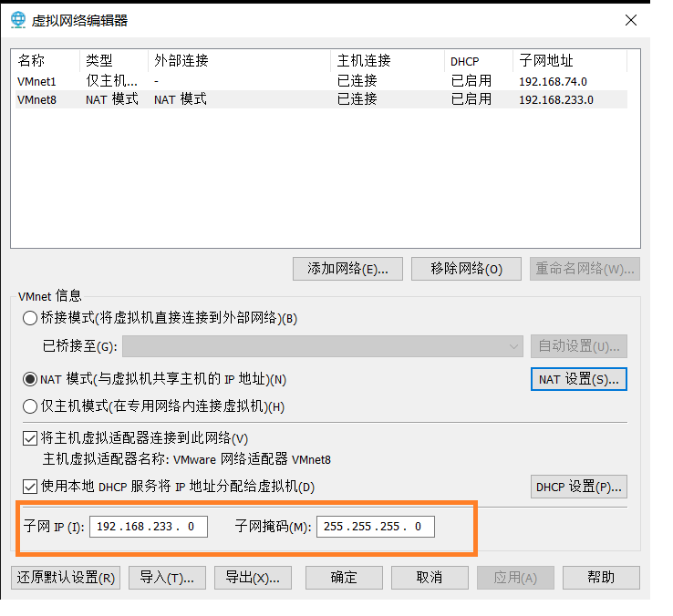Click the 确定 button
This screenshot has height=616, width=673.
tap(344, 578)
